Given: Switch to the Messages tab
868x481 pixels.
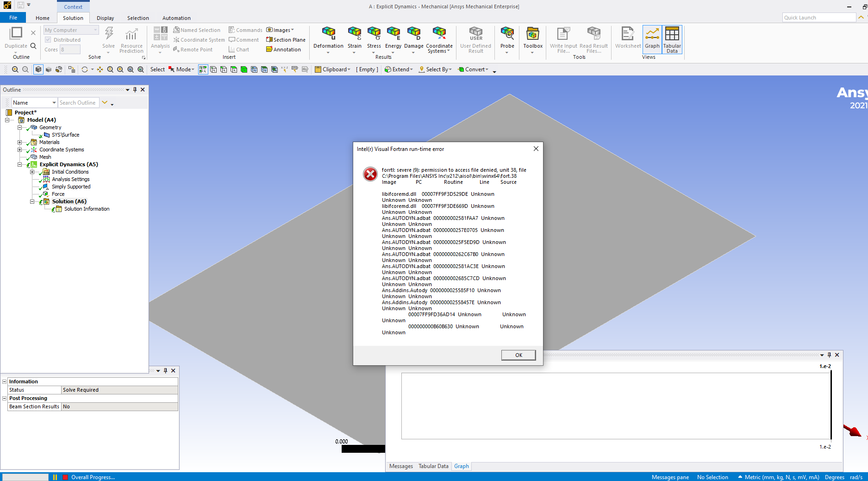Looking at the screenshot, I should click(401, 466).
